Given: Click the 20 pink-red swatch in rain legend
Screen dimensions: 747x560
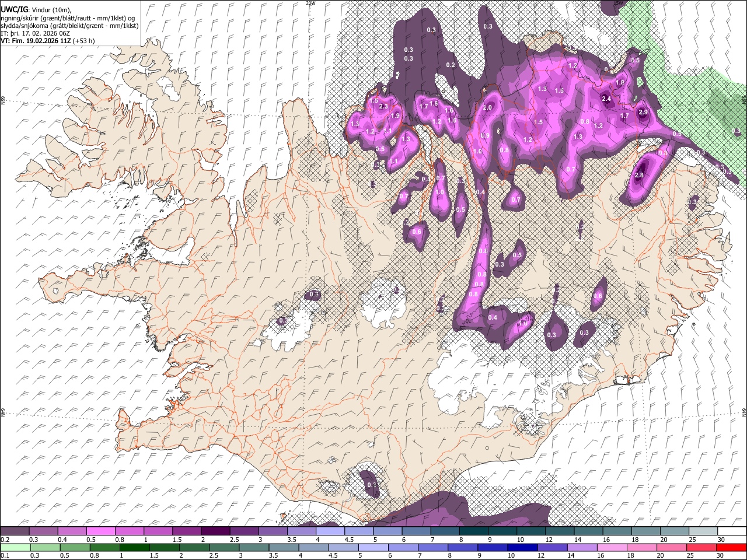Looking at the screenshot, I should pos(671,547).
